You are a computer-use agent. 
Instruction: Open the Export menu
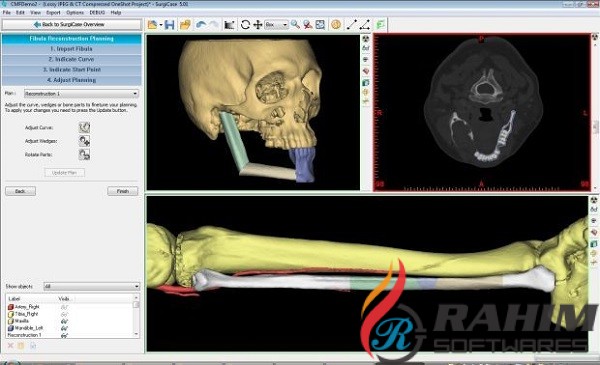(53, 13)
